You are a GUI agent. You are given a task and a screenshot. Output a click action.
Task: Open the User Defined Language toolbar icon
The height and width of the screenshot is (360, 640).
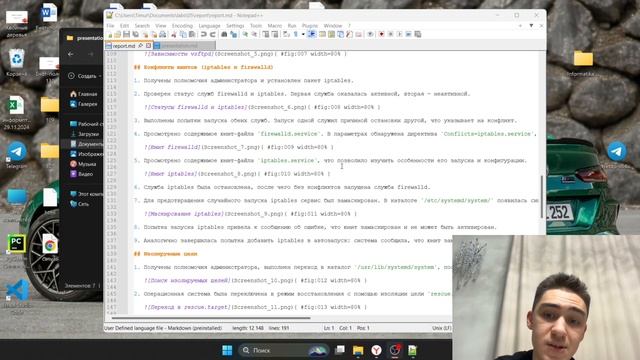[322, 34]
